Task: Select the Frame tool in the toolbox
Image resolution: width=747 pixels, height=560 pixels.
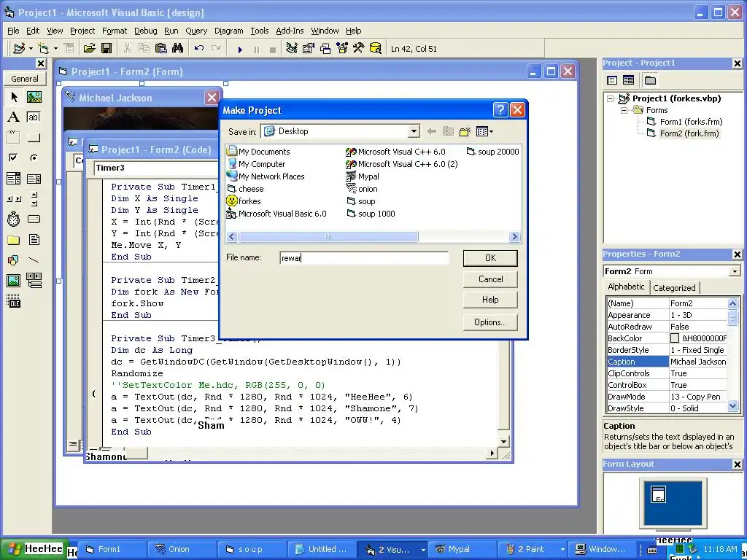Action: pyautogui.click(x=14, y=138)
